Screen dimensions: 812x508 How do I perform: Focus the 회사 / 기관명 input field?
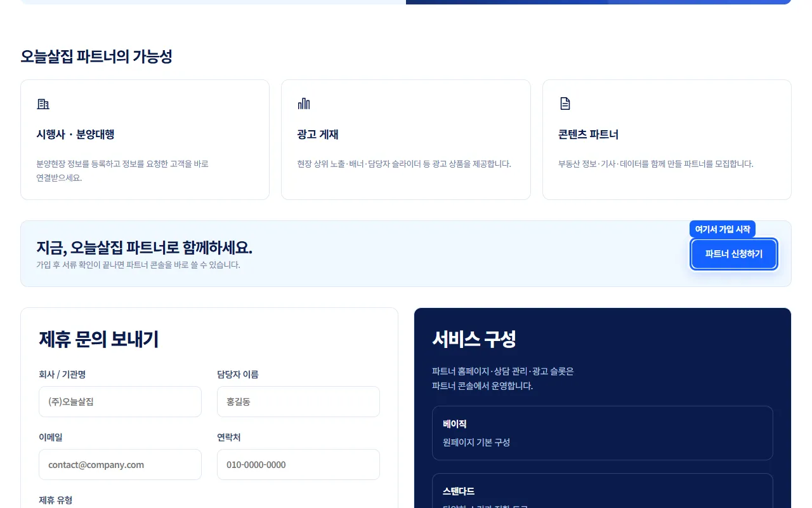(x=120, y=402)
